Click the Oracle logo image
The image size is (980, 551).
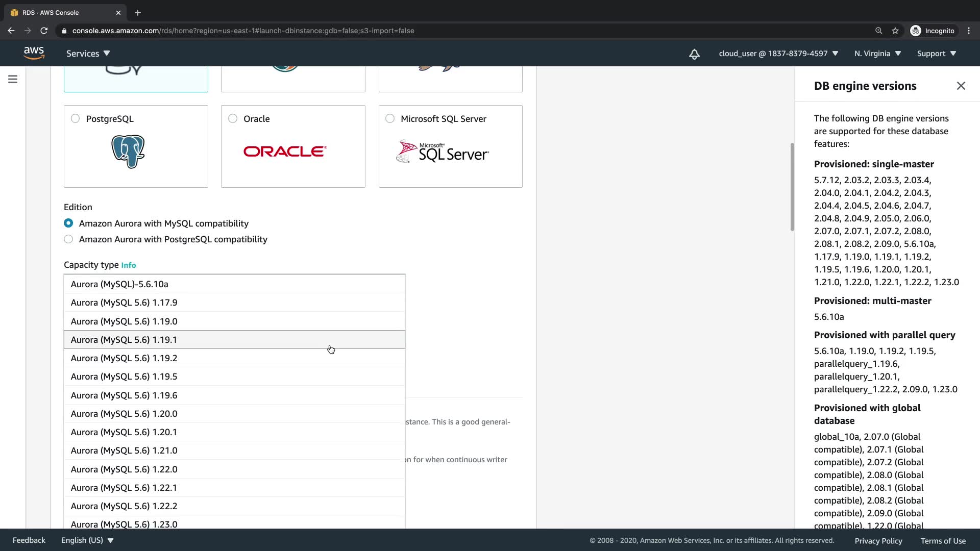(285, 152)
